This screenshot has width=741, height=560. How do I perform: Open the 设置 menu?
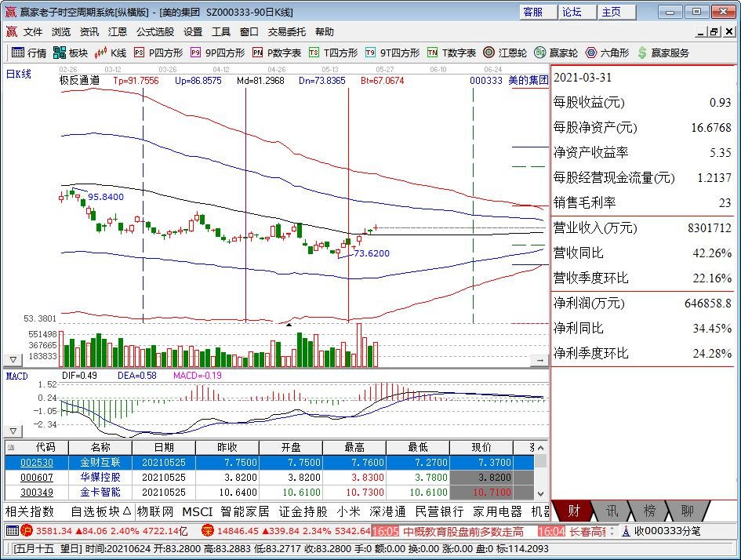coord(193,31)
